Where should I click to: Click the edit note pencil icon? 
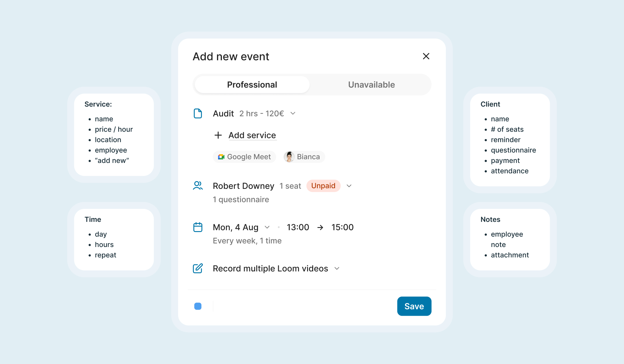pyautogui.click(x=198, y=268)
